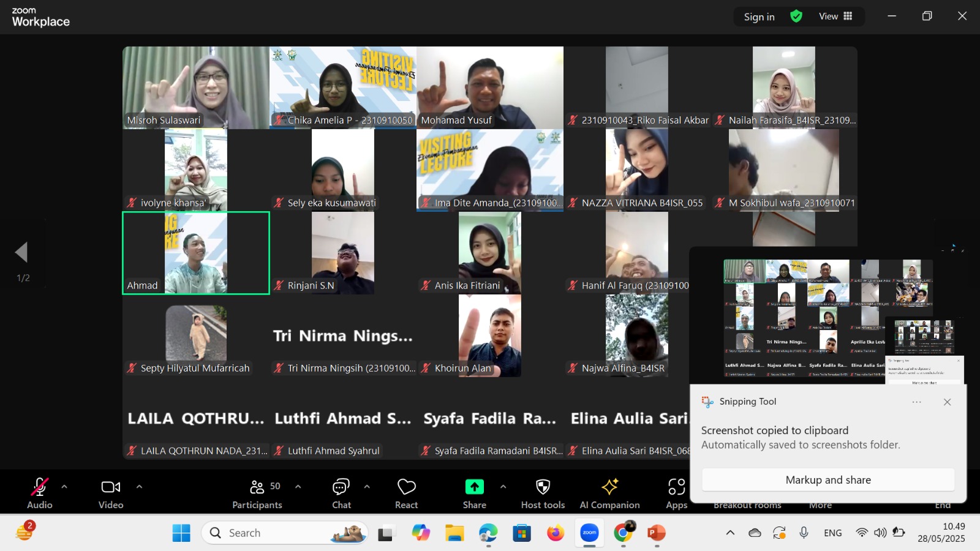The width and height of the screenshot is (980, 551).
Task: Launch AI Companion
Action: 610,493
